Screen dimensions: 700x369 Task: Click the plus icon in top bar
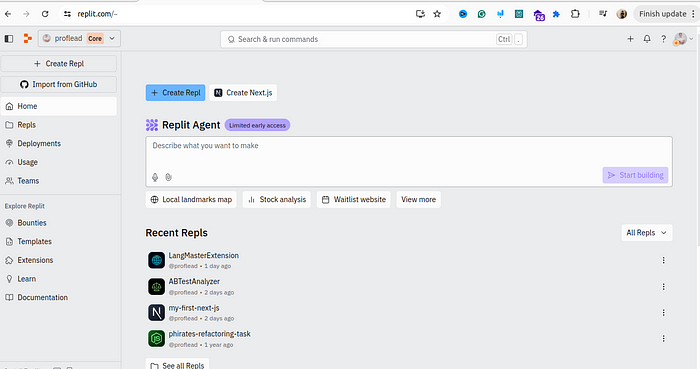coord(630,39)
